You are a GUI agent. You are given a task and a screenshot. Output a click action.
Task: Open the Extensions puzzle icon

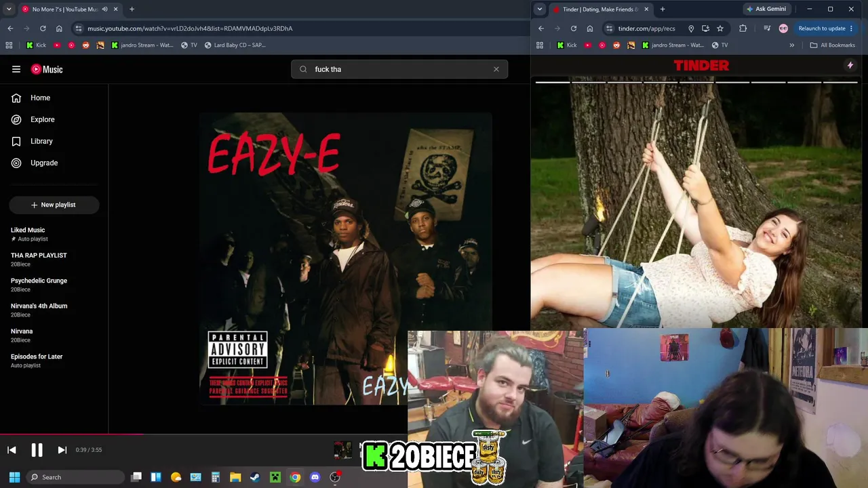tap(743, 28)
